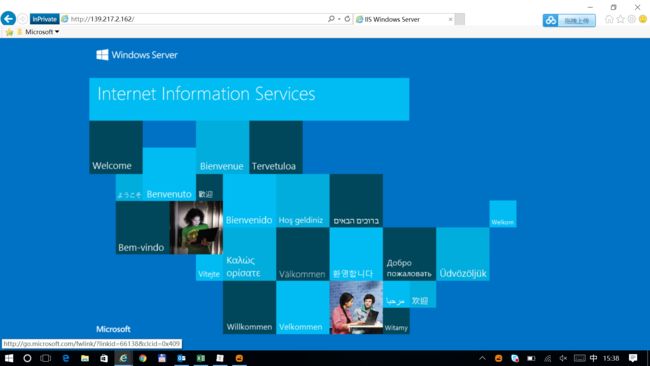The image size is (650, 366).
Task: Click the smiley feedback icon
Action: pyautogui.click(x=643, y=19)
